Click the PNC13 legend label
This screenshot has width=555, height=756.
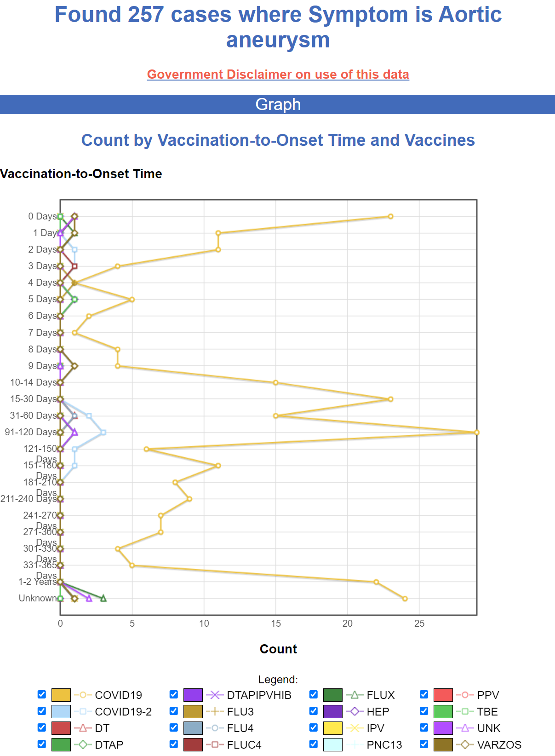point(384,744)
